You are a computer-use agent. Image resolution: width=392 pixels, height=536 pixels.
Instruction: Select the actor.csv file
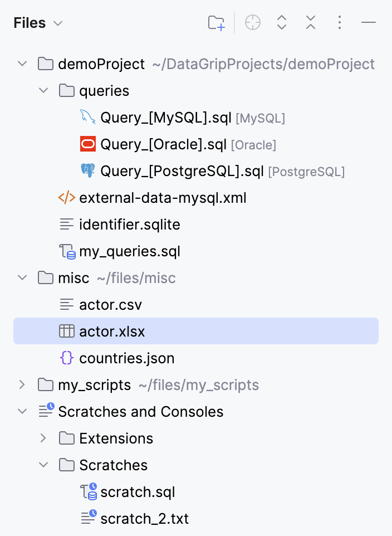point(110,305)
